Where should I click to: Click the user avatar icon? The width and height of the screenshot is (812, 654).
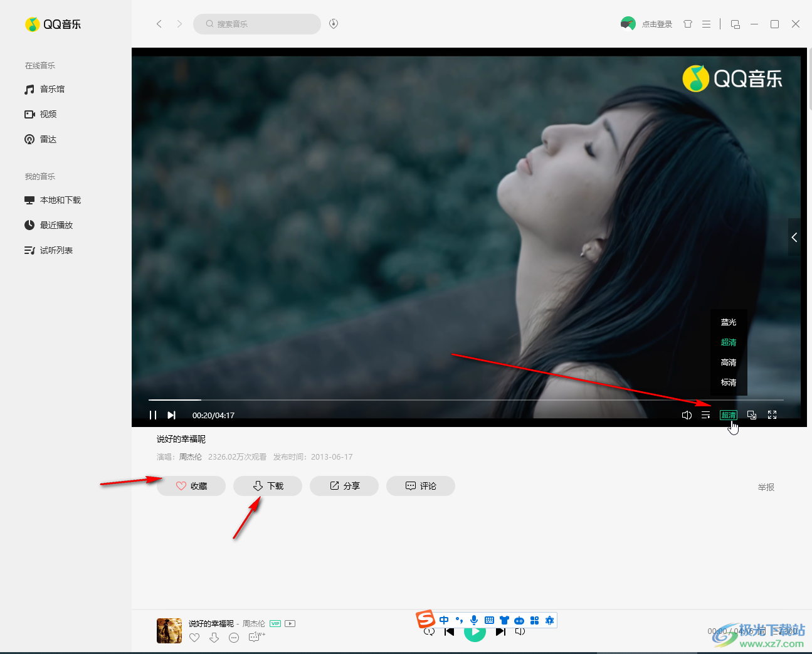click(628, 24)
